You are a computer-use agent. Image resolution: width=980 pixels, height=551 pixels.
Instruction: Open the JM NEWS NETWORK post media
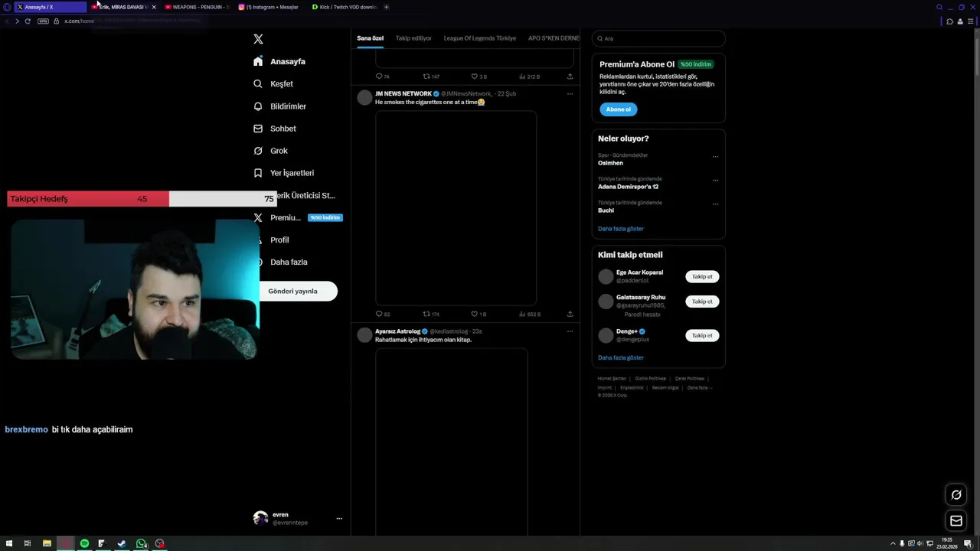[456, 208]
